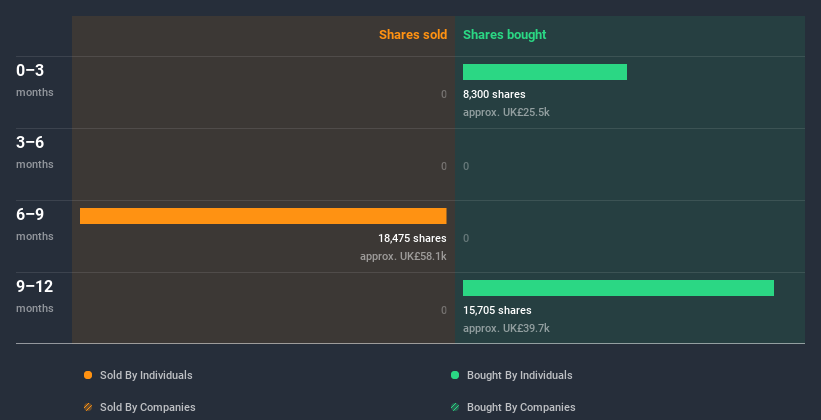This screenshot has width=821, height=420.
Task: Click the Sold By Companies legend label
Action: pyautogui.click(x=148, y=407)
